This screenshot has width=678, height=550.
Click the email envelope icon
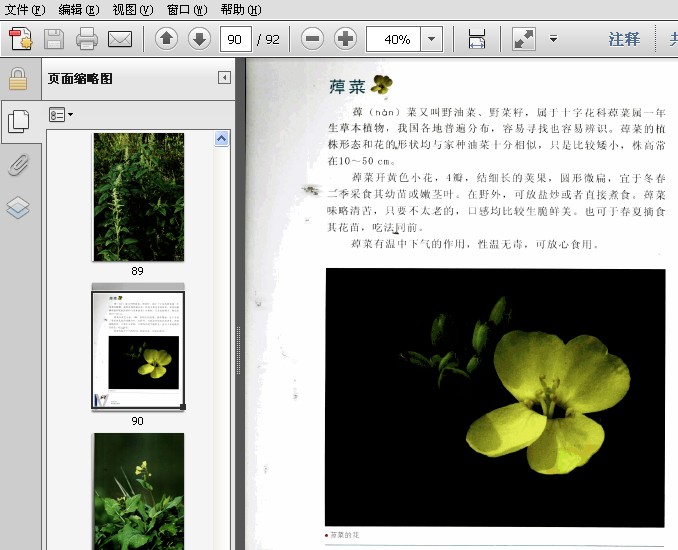pos(120,39)
